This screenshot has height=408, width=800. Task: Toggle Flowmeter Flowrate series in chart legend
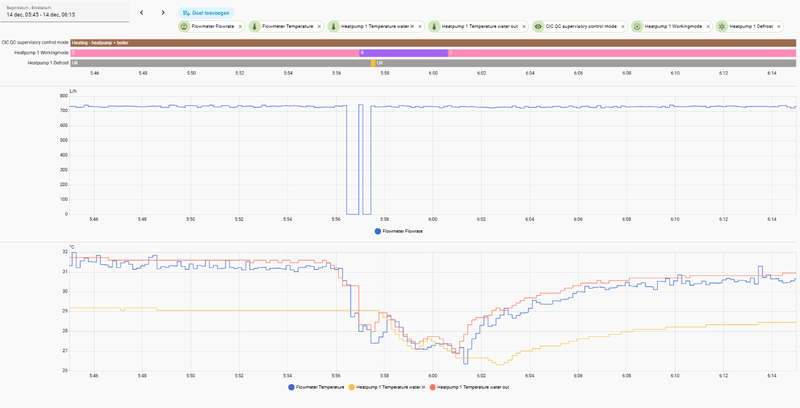pos(398,231)
